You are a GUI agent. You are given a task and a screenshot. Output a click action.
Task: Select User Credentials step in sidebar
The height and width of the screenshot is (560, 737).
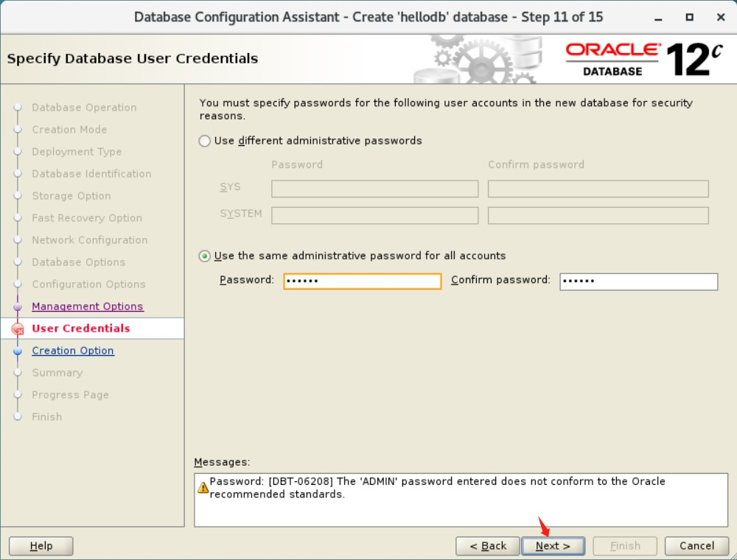pyautogui.click(x=81, y=329)
